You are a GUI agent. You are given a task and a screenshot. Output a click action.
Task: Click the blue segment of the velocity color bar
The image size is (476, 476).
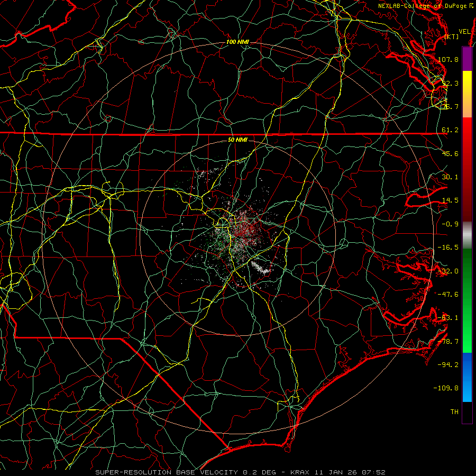point(467,377)
